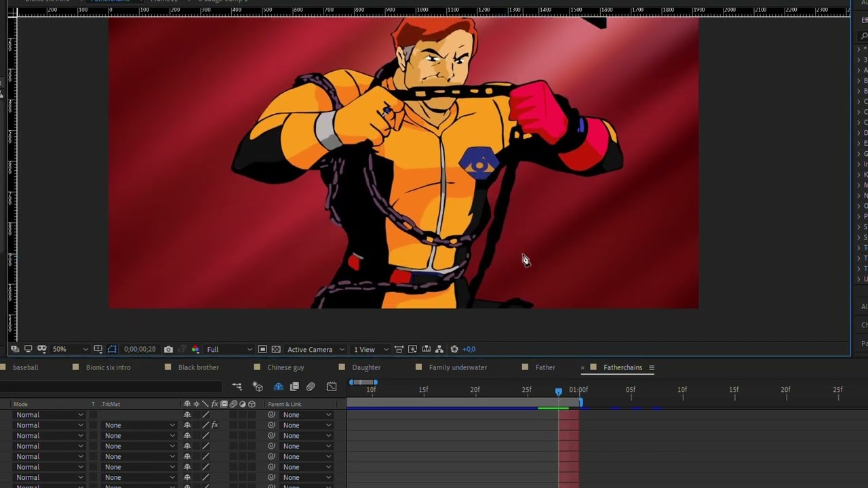
Task: Open the 50% magnification dropdown
Action: [x=70, y=349]
